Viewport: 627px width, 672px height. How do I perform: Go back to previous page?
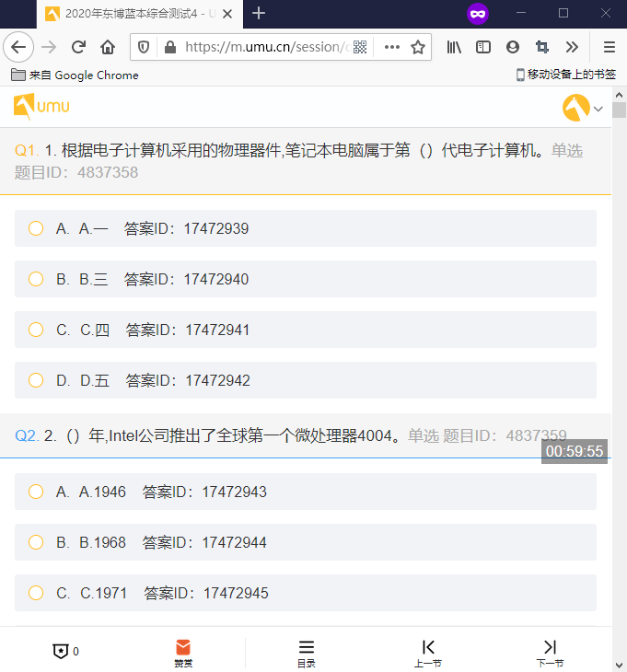click(x=18, y=47)
